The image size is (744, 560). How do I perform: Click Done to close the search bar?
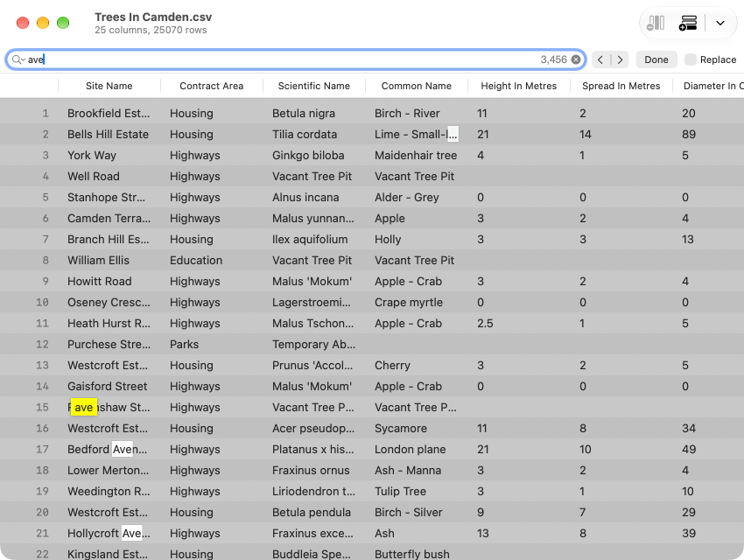click(656, 59)
